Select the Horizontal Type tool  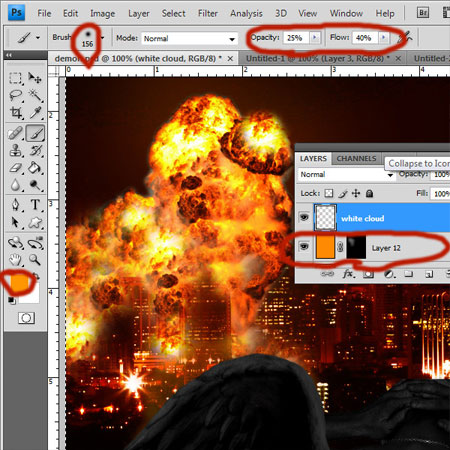(35, 205)
